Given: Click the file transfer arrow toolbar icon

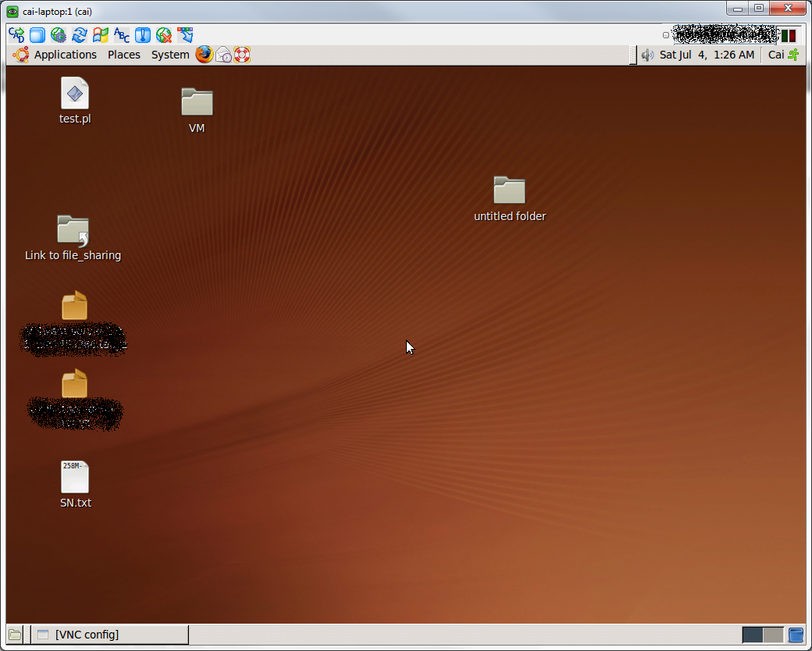Looking at the screenshot, I should coord(185,35).
